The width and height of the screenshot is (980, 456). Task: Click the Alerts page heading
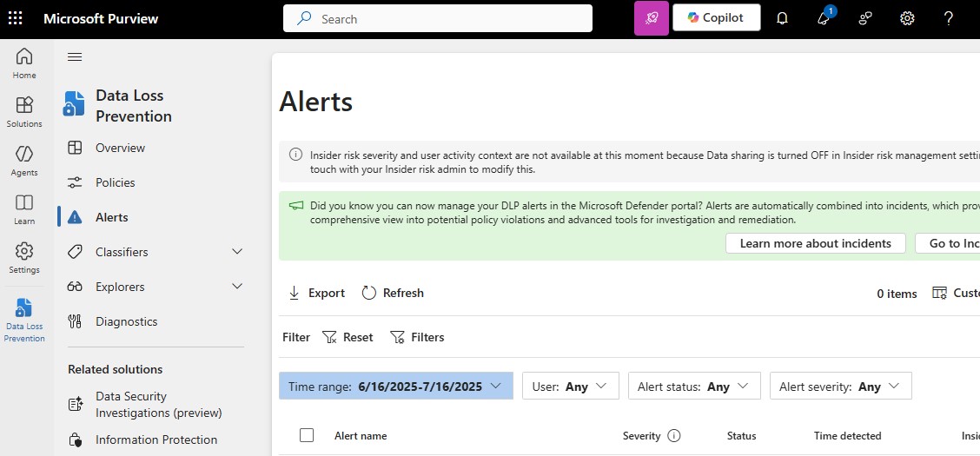(x=316, y=102)
